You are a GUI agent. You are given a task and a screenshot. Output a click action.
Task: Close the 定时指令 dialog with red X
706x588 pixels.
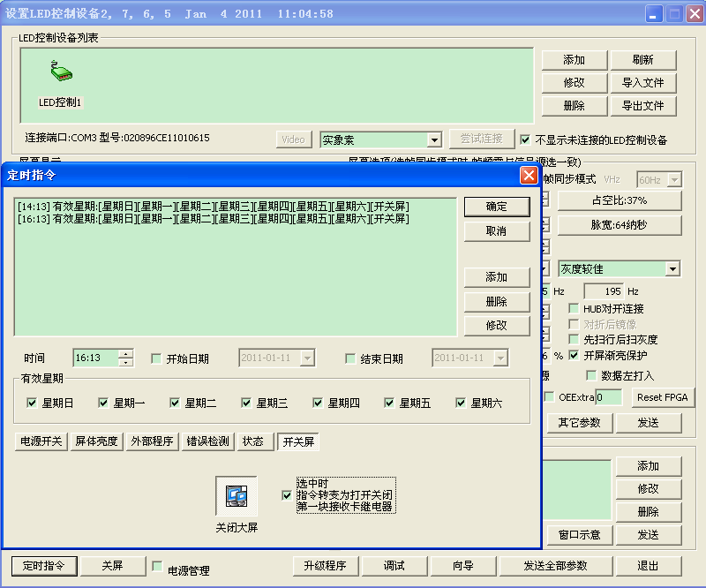[529, 175]
